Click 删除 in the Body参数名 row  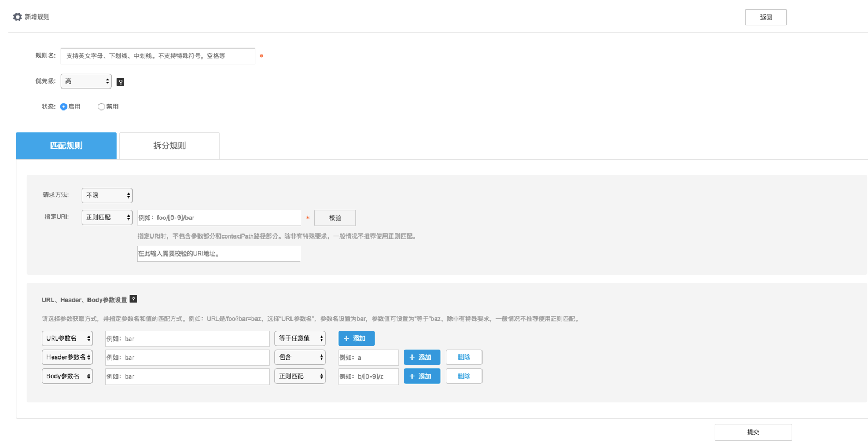click(x=464, y=376)
